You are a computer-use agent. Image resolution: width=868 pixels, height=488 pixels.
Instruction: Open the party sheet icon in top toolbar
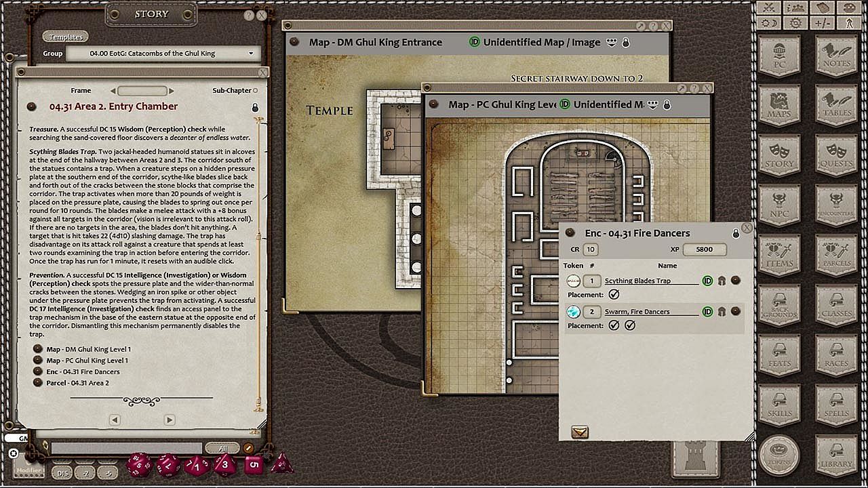click(795, 7)
